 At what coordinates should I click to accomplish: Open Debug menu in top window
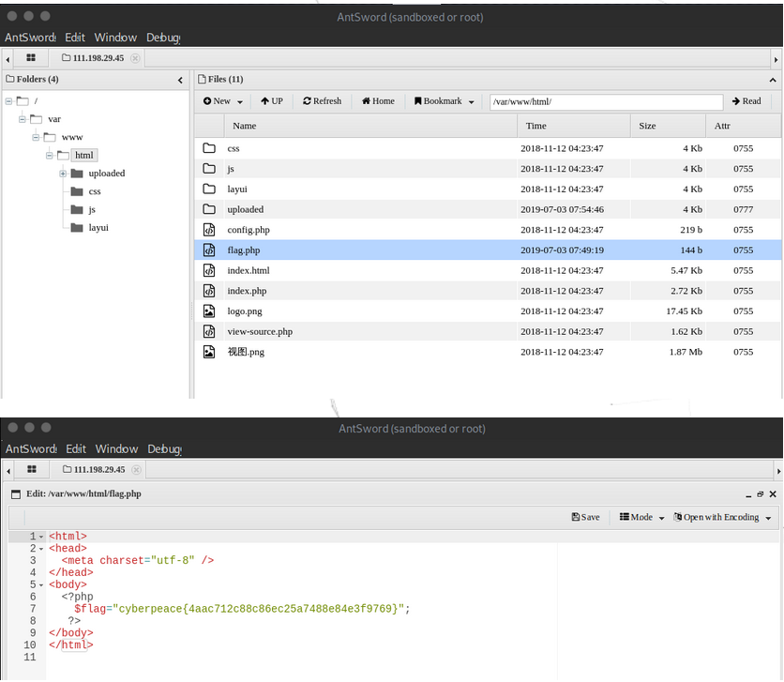click(163, 38)
